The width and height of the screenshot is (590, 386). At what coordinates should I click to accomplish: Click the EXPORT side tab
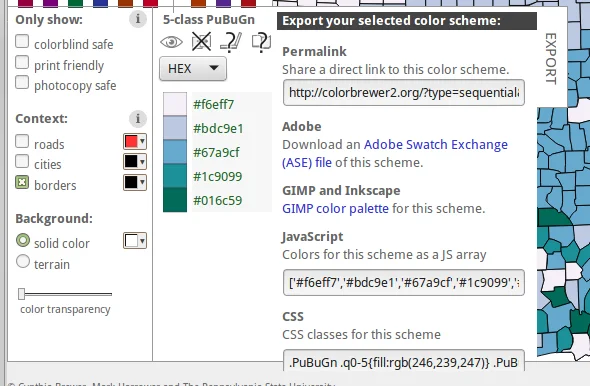click(x=551, y=59)
